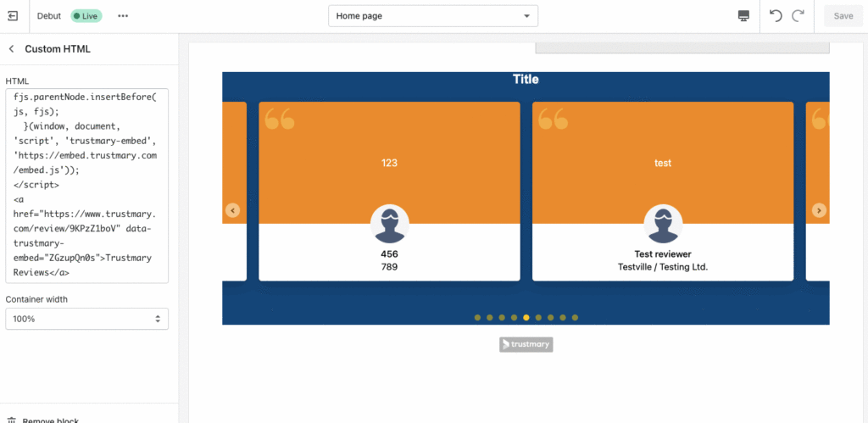Select the last carousel pagination dot
Screen dimensions: 868x423
click(575, 317)
